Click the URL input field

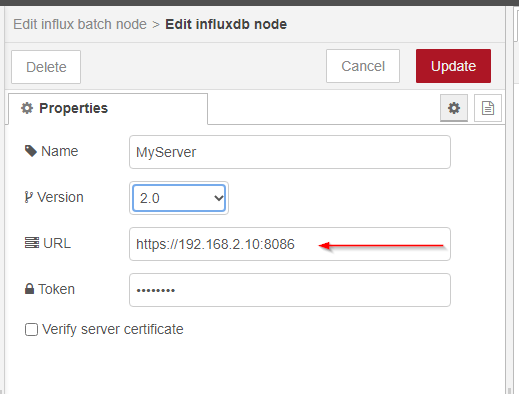(x=290, y=244)
